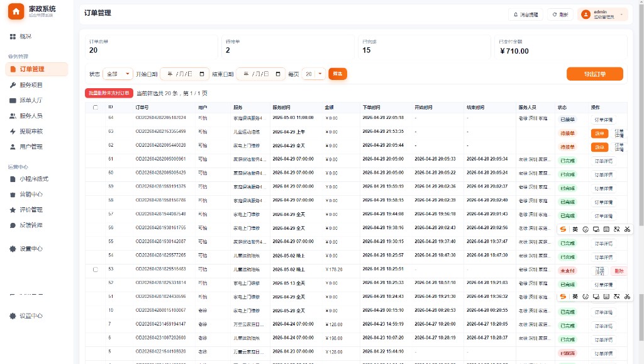This screenshot has width=644, height=364.
Task: Click the 服务时间 column header
Action: point(281,107)
